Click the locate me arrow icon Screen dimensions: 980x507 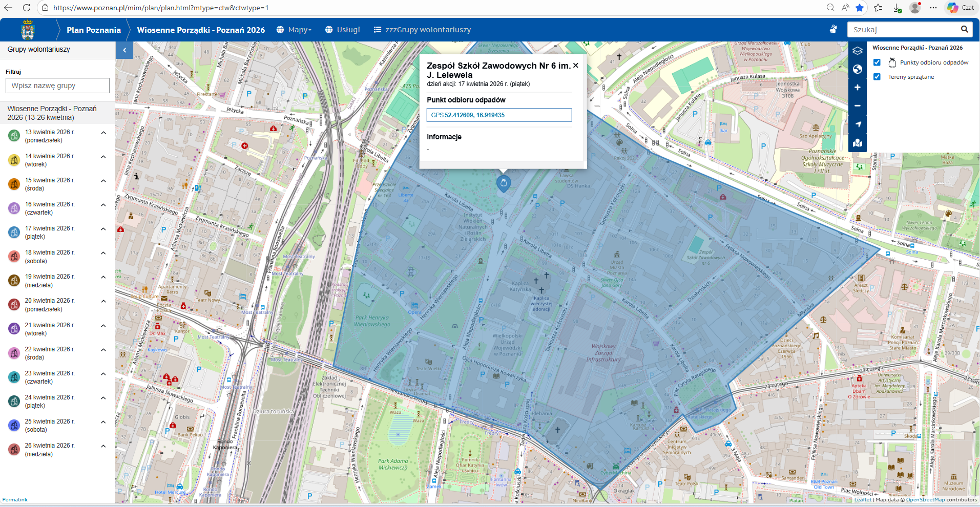point(858,124)
